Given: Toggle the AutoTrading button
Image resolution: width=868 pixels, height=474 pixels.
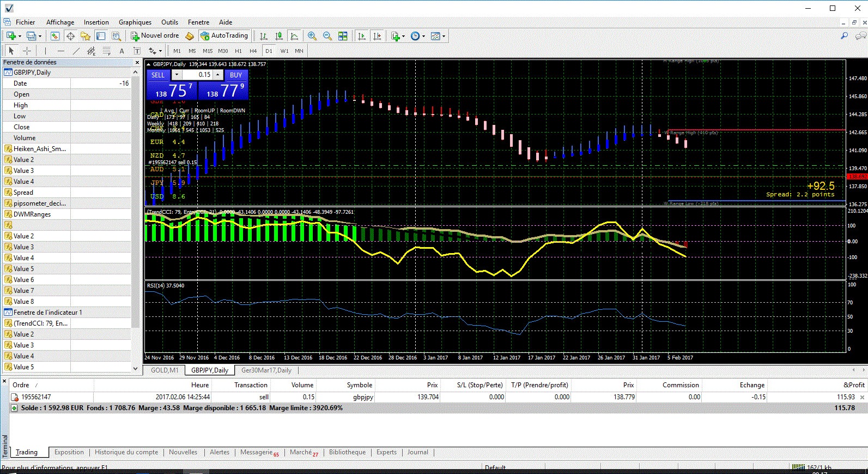Looking at the screenshot, I should [224, 36].
